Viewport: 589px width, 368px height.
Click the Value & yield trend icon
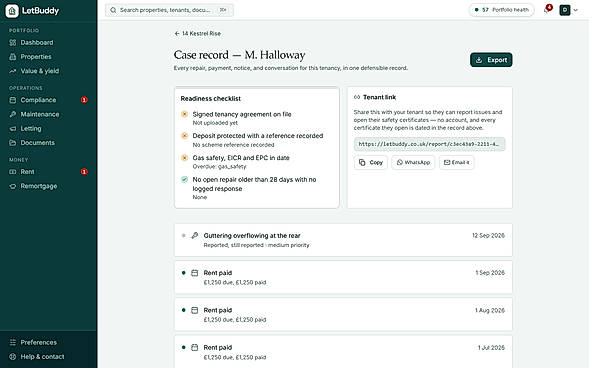coord(13,71)
